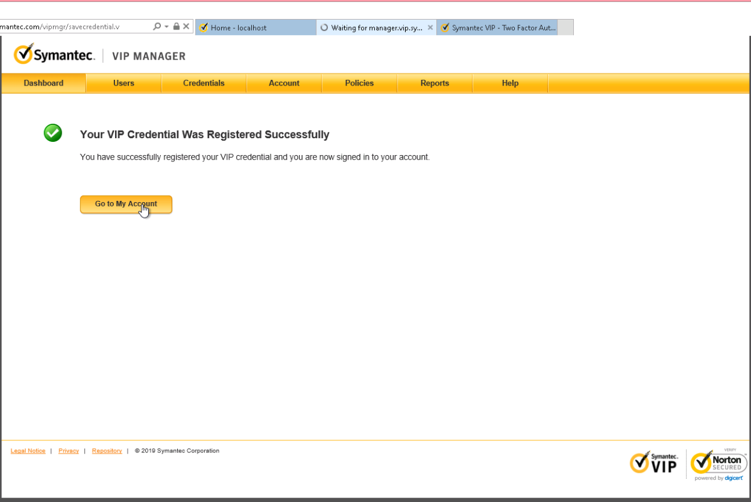
Task: Follow the Privacy footer link
Action: click(68, 451)
